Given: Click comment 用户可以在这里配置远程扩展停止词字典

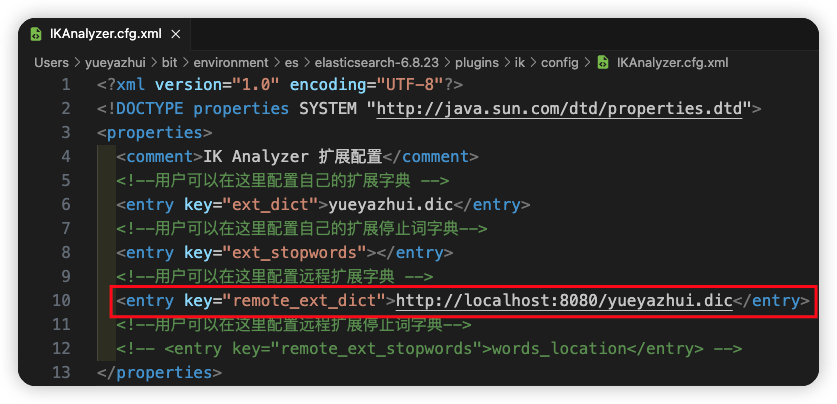Looking at the screenshot, I should click(299, 324).
